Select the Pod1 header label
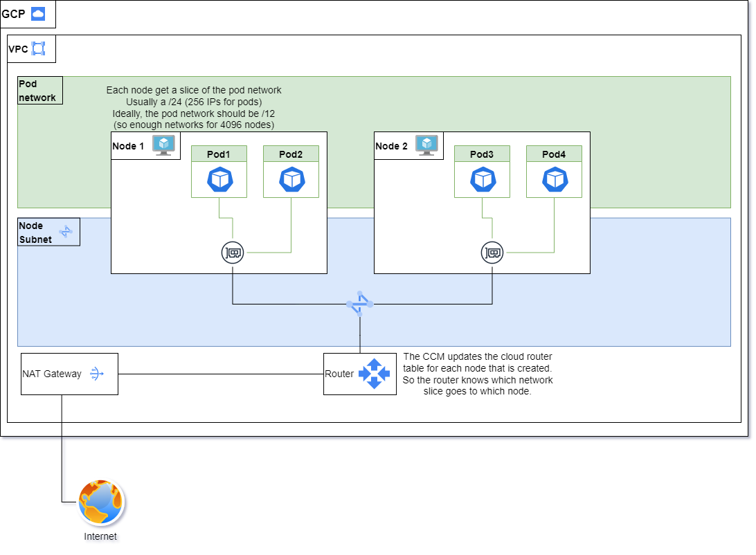This screenshot has height=555, width=756. pos(219,154)
